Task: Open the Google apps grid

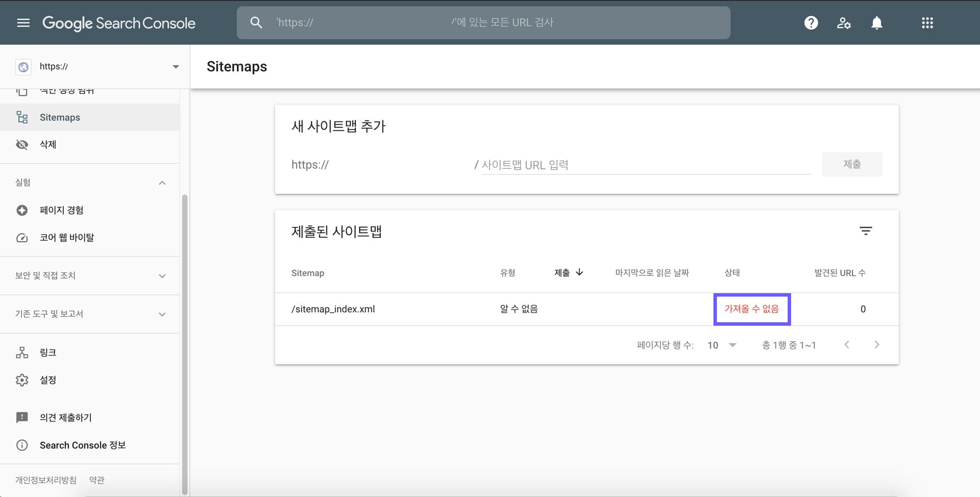Action: coord(927,22)
